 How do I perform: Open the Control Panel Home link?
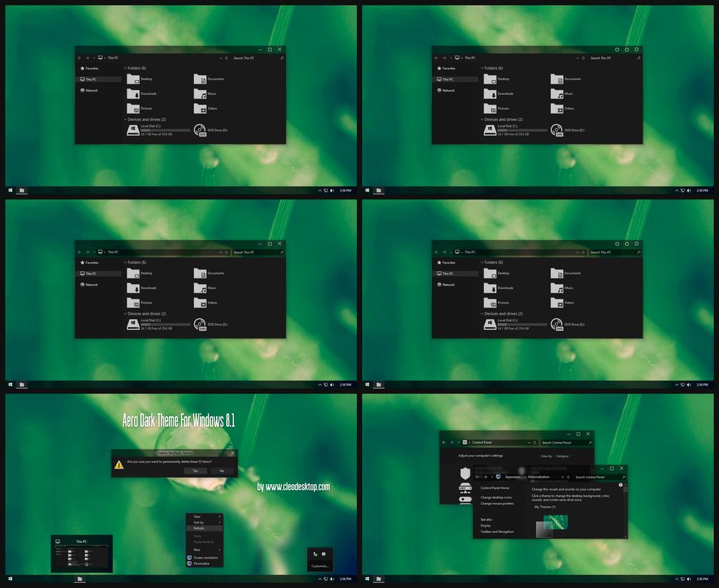[495, 488]
